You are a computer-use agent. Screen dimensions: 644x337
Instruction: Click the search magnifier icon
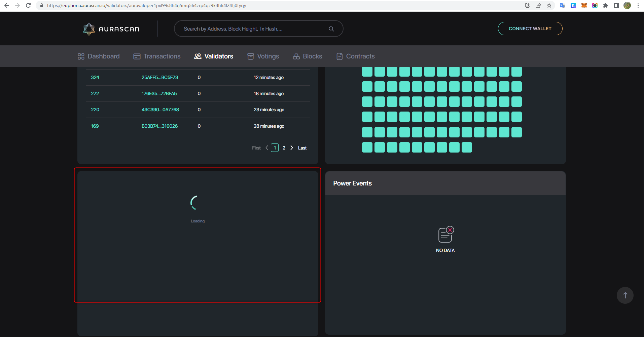click(x=331, y=29)
